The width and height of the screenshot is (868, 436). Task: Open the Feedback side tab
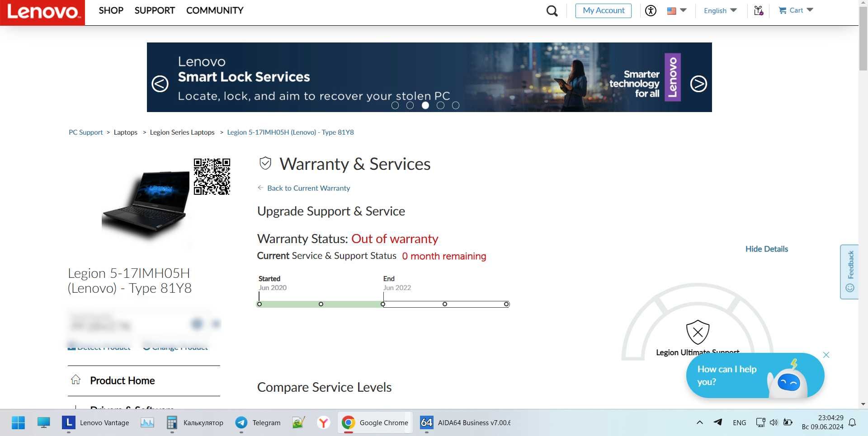(x=849, y=272)
